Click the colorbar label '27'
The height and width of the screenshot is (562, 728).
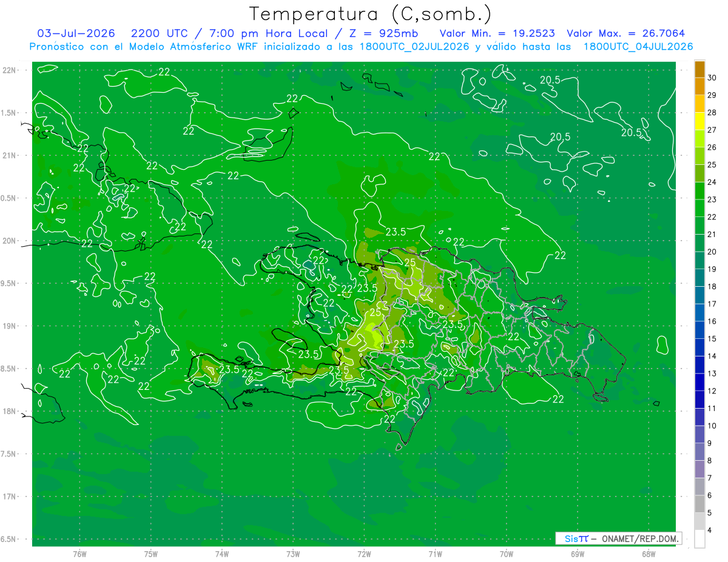coord(712,130)
